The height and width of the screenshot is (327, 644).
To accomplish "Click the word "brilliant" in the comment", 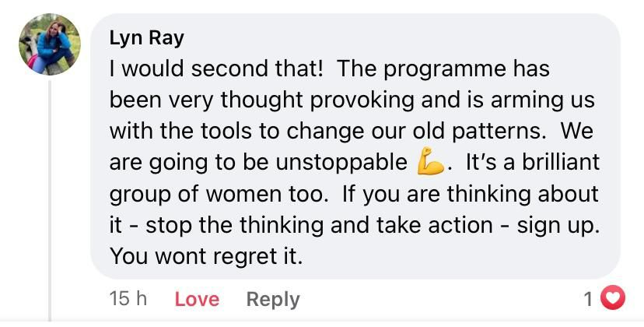I will (561, 162).
